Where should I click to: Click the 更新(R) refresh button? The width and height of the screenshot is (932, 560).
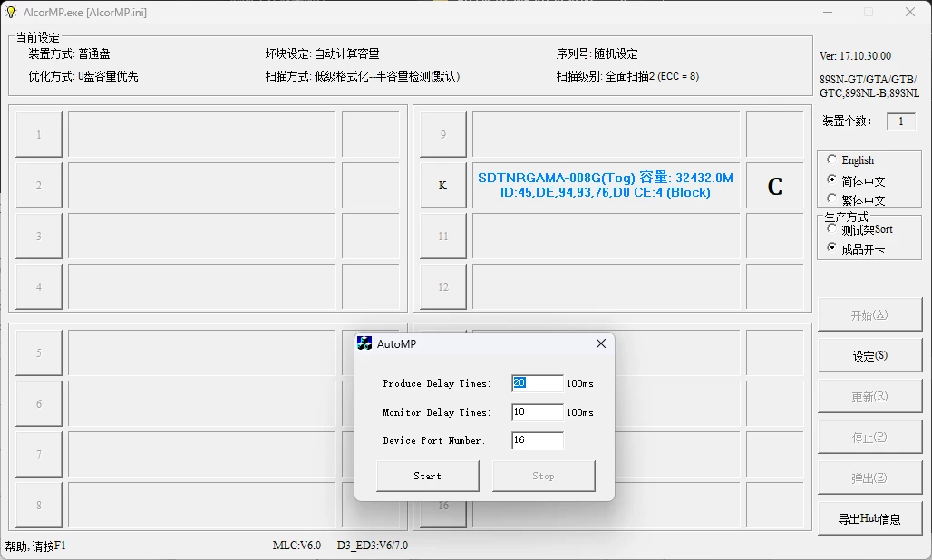[x=869, y=396]
